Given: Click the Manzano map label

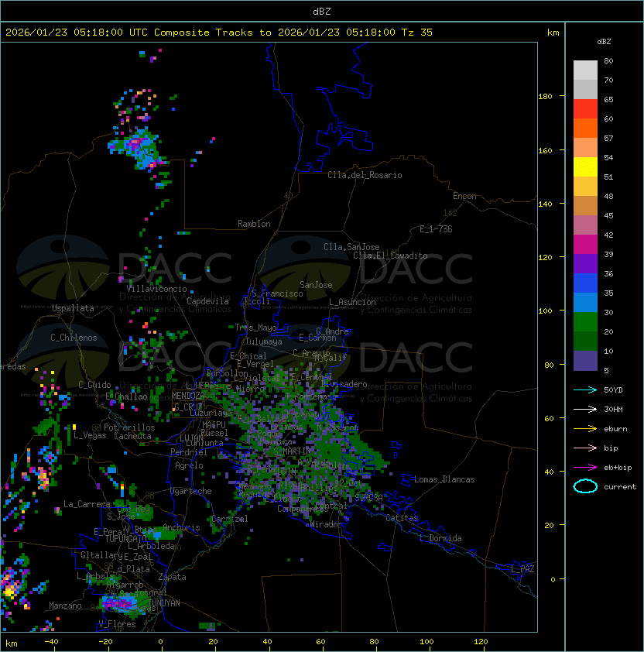Looking at the screenshot, I should point(65,606).
